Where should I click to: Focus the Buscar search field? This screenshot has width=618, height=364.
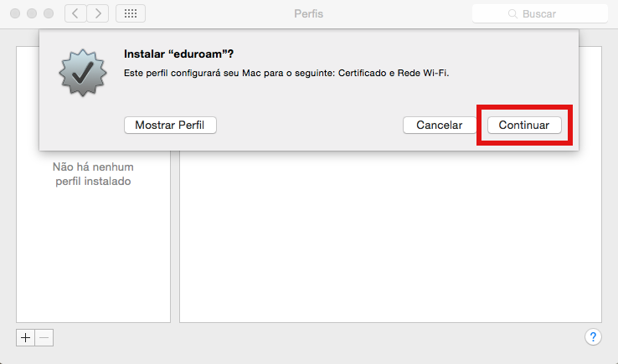point(540,13)
